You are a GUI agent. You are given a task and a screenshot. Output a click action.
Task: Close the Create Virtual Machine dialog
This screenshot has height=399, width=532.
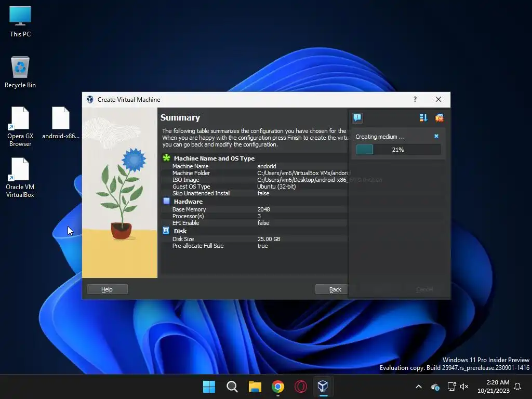point(438,99)
